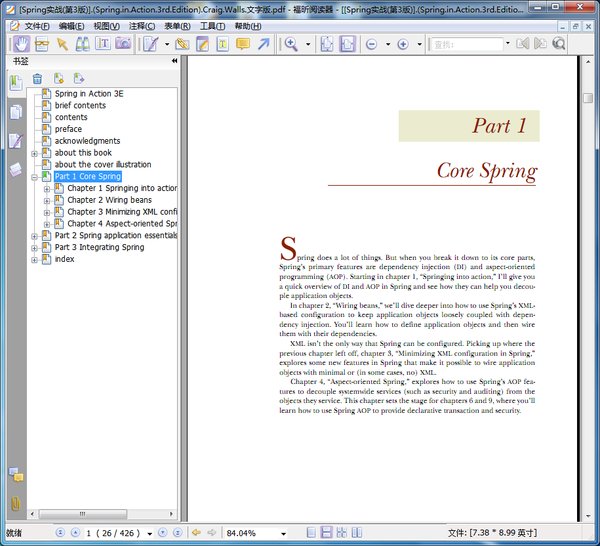Click the round zoom in button
Viewport: 600px width, 546px height.
point(403,44)
